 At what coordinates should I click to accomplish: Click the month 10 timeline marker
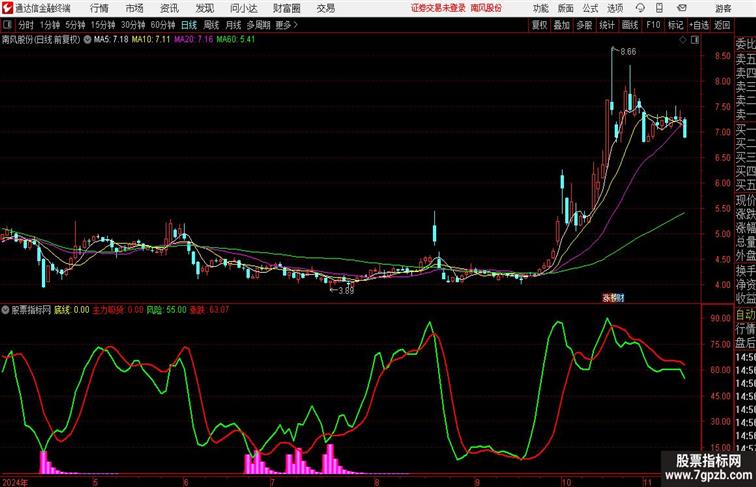[x=566, y=482]
